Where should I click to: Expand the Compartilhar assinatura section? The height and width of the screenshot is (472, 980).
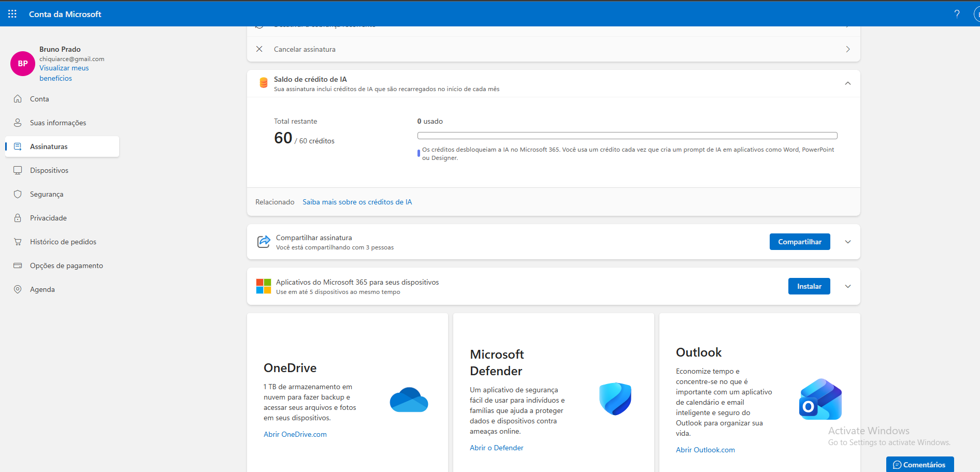(x=848, y=242)
